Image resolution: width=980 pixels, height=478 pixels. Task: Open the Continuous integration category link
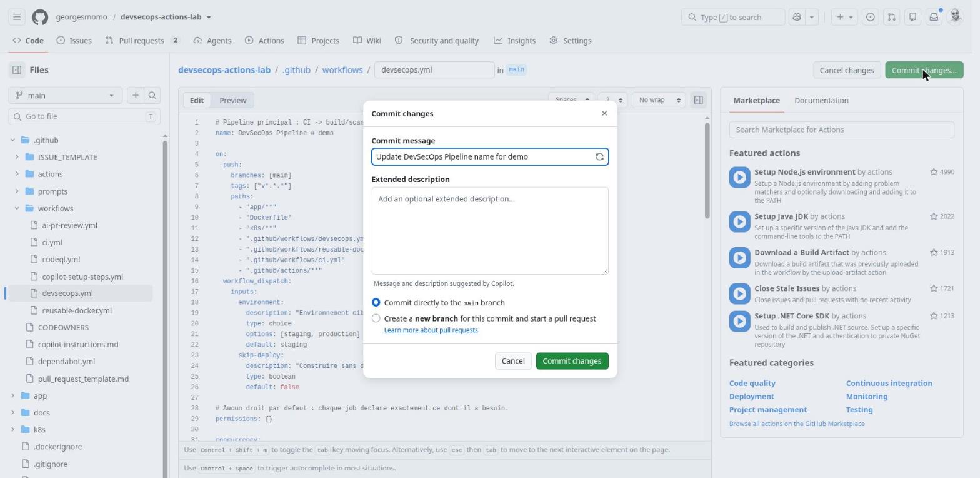889,383
